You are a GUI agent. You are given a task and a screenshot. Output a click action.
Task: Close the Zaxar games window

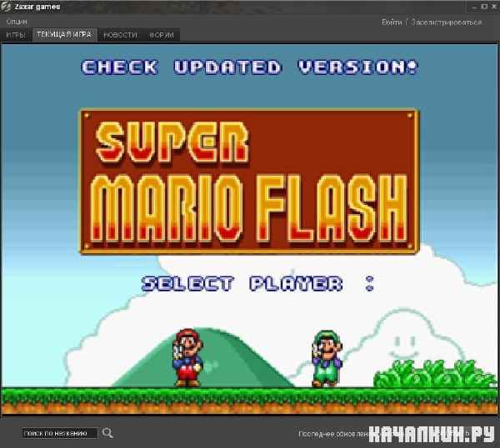493,7
